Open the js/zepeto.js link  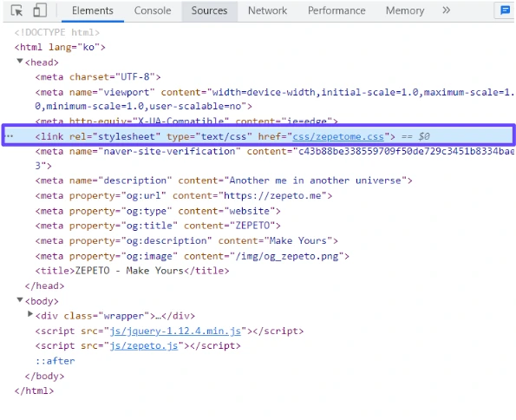pyautogui.click(x=144, y=345)
